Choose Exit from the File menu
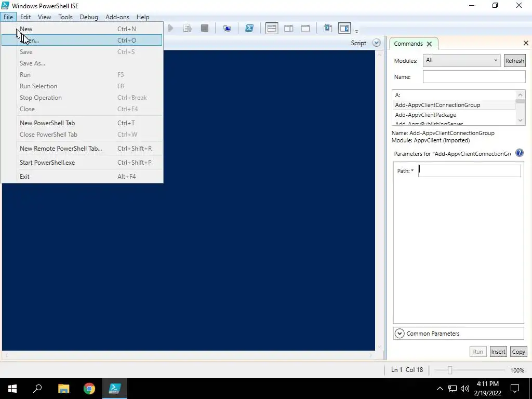 (x=82, y=177)
